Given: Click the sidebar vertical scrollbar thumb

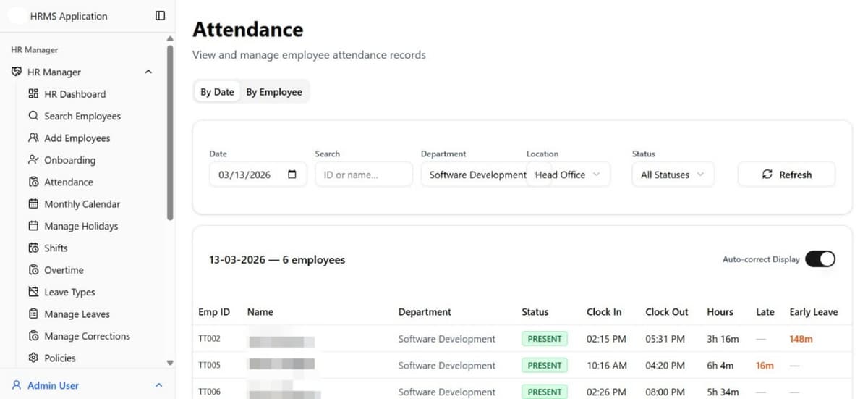Looking at the screenshot, I should [x=170, y=133].
